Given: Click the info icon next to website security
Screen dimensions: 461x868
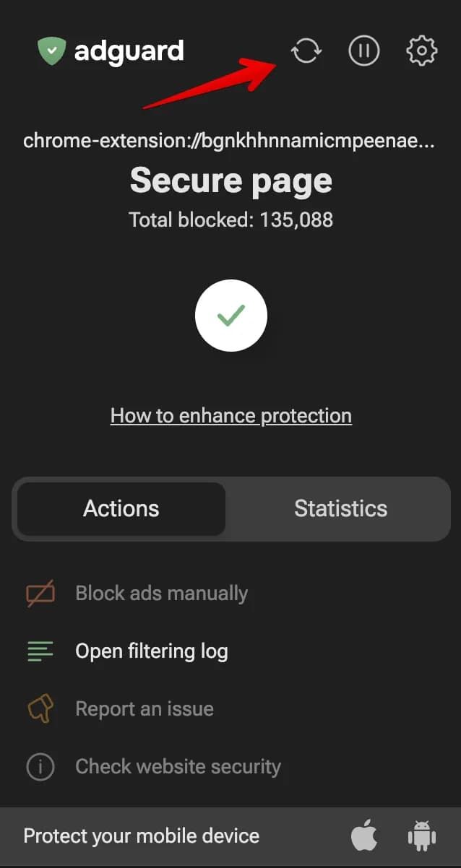Looking at the screenshot, I should click(40, 766).
